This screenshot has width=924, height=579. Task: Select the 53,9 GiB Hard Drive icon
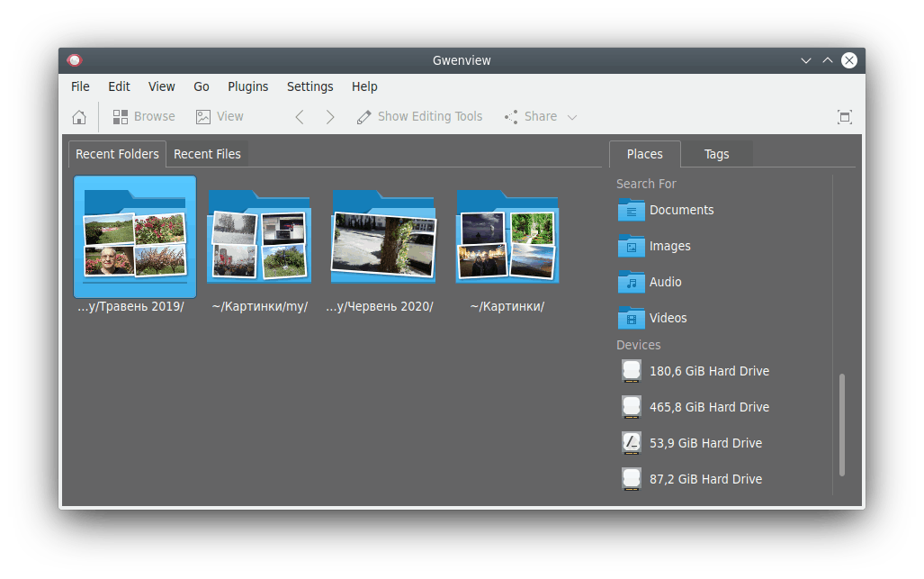point(631,443)
